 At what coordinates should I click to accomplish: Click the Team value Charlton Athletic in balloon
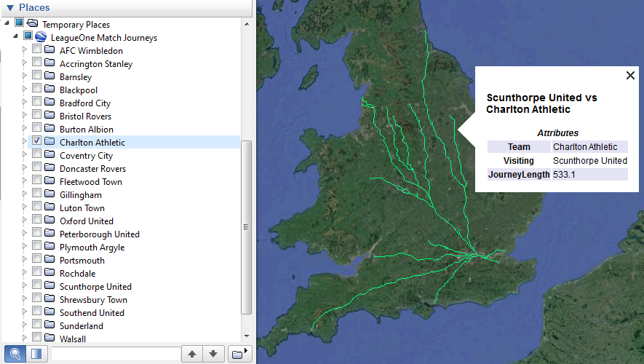[585, 147]
